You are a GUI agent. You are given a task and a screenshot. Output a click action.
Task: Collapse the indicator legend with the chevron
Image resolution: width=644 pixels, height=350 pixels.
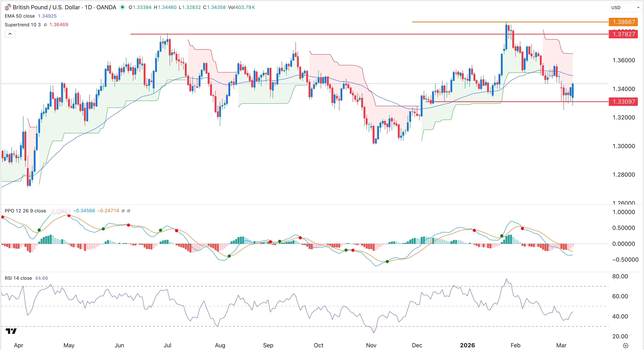pyautogui.click(x=10, y=34)
